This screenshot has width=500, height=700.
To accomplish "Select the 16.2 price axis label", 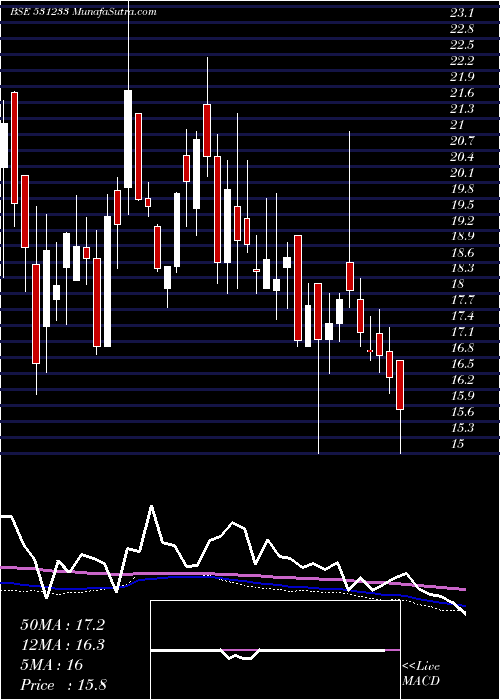I will coord(461,380).
